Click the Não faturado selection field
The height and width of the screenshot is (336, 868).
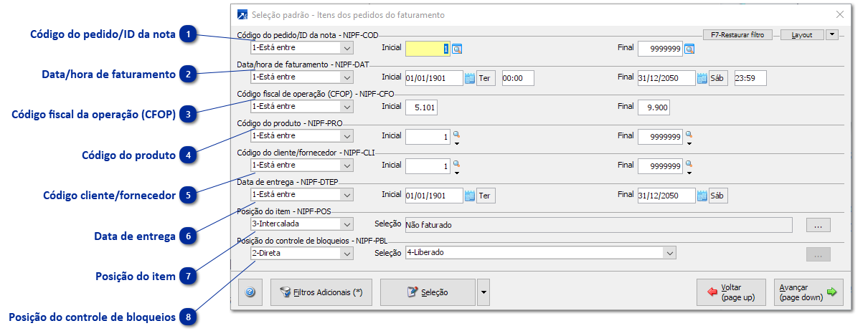(598, 225)
